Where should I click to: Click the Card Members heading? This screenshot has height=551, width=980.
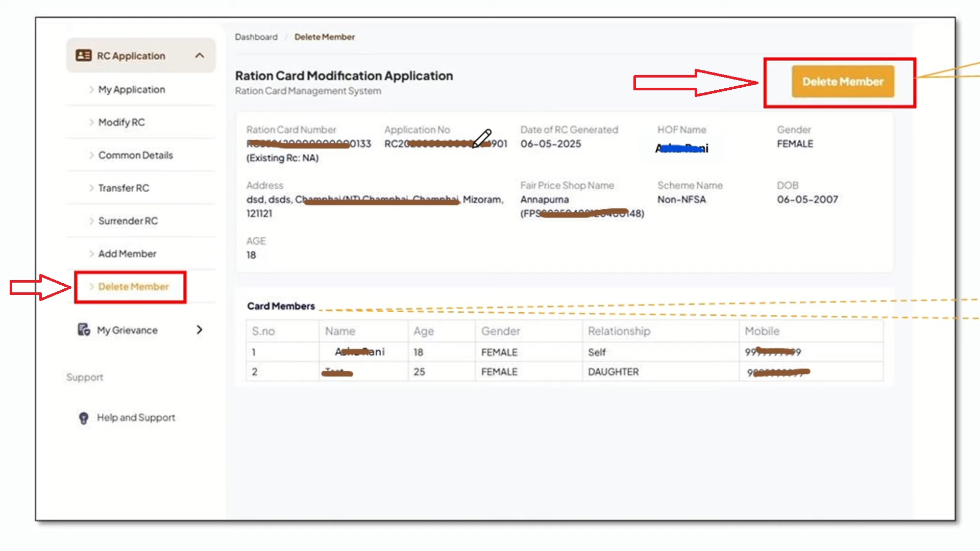click(281, 306)
